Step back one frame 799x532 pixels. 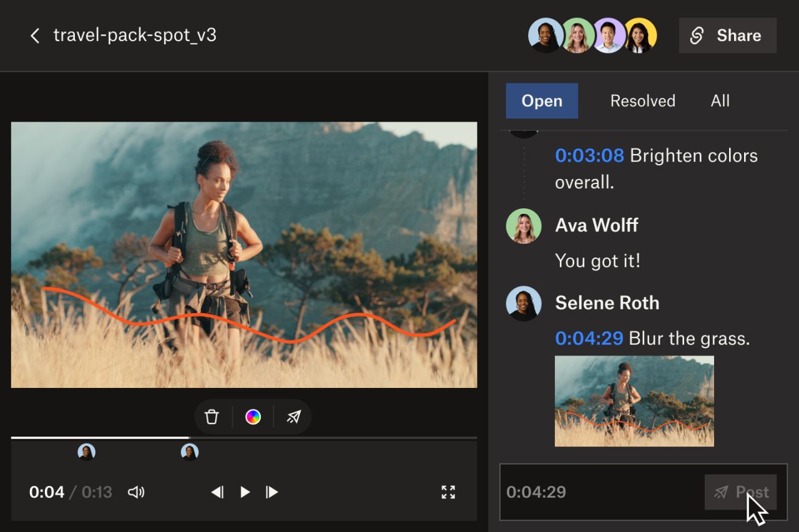point(217,492)
